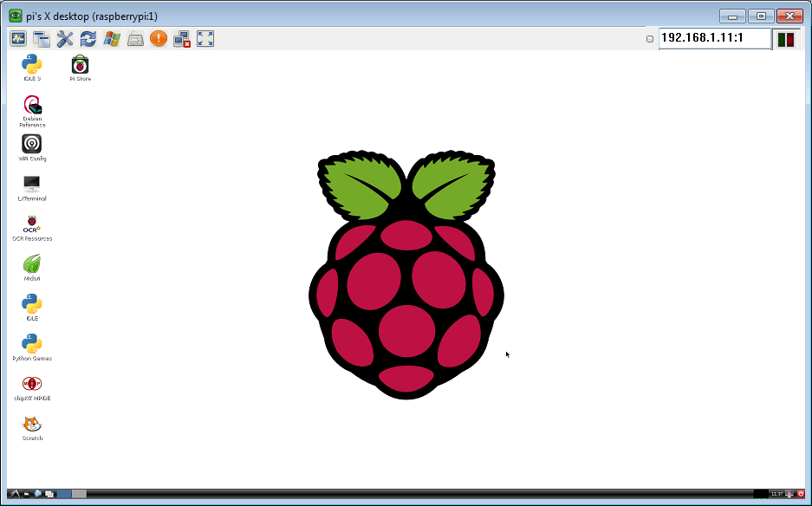The width and height of the screenshot is (812, 506).
Task: Open the Options wrench-and-screwdriver tool
Action: point(65,38)
